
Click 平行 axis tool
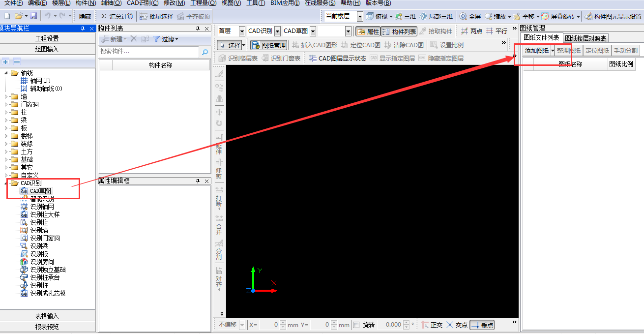(x=497, y=31)
